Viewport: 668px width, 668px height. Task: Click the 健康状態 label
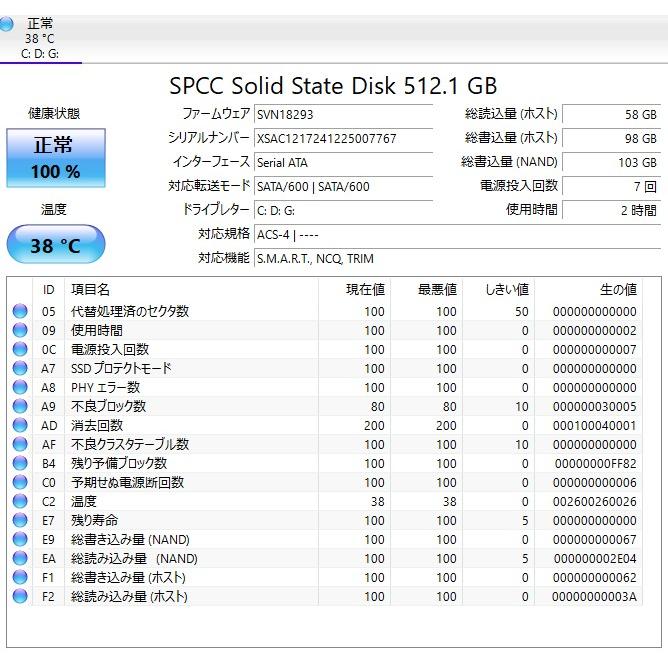point(54,113)
